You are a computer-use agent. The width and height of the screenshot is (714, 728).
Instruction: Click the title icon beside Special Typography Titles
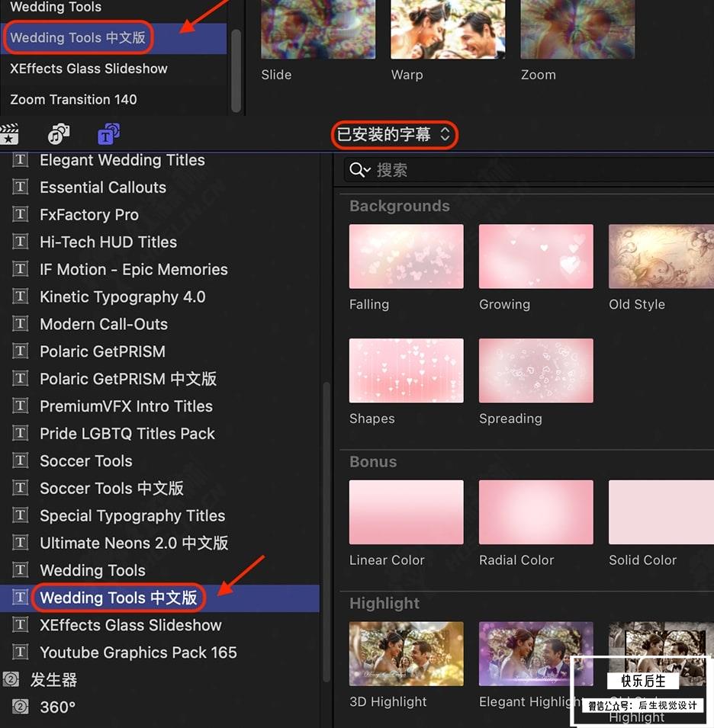[20, 515]
